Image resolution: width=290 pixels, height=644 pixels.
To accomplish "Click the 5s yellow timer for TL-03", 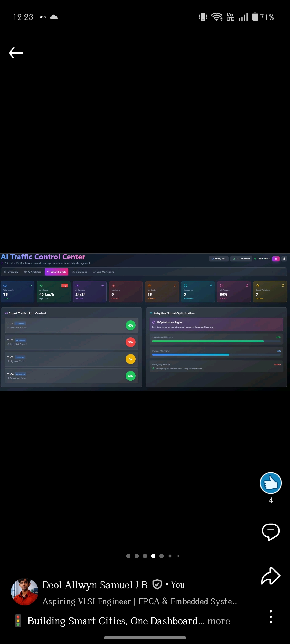I will click(x=130, y=359).
